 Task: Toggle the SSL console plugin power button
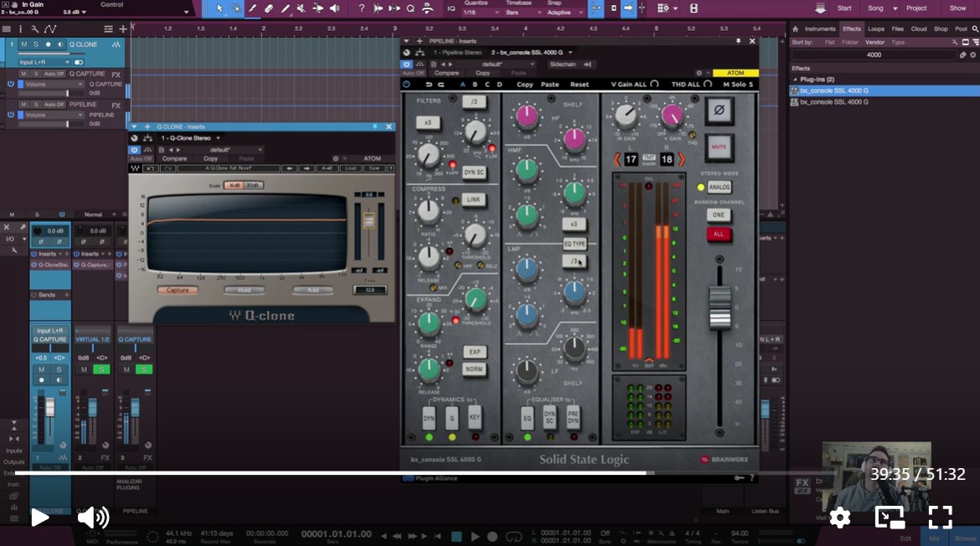[406, 85]
